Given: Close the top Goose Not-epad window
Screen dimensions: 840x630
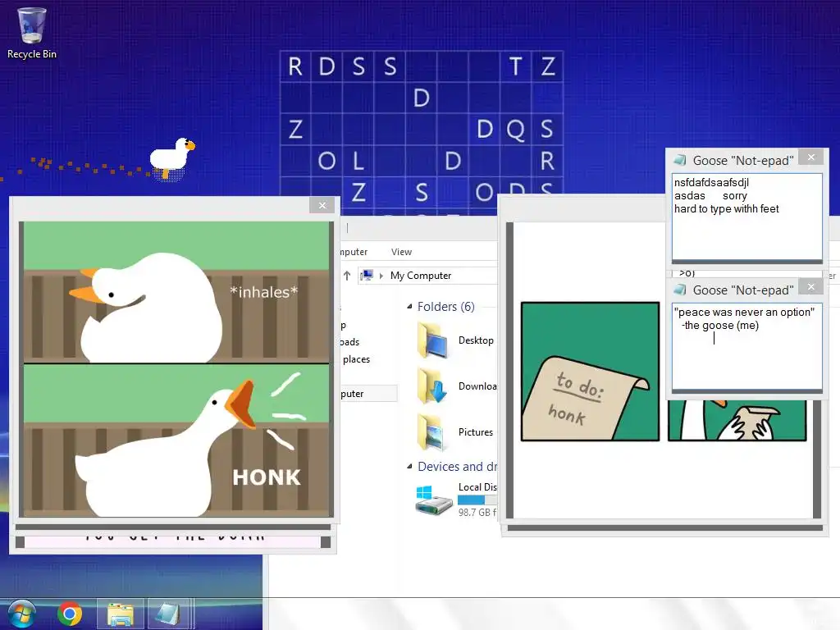Looking at the screenshot, I should (x=811, y=157).
